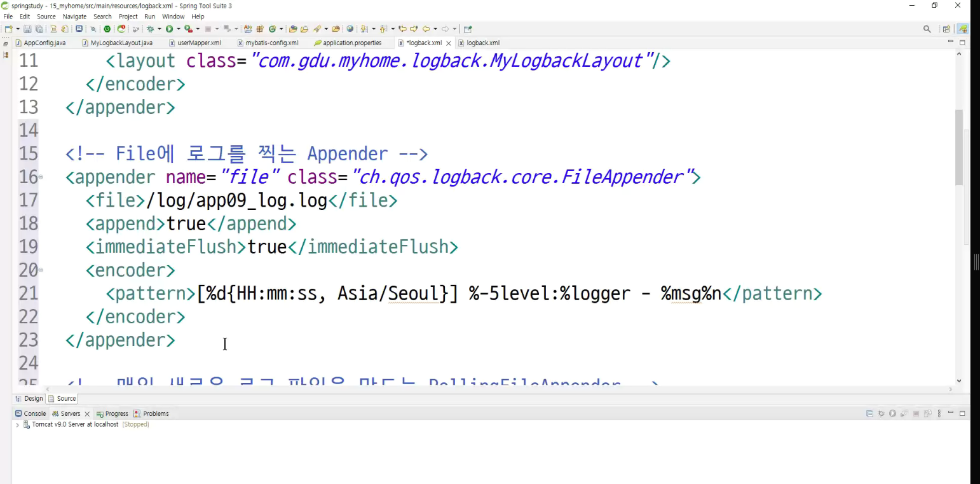The width and height of the screenshot is (980, 484).
Task: Click the flashlight Search toolbar icon
Action: [316, 29]
